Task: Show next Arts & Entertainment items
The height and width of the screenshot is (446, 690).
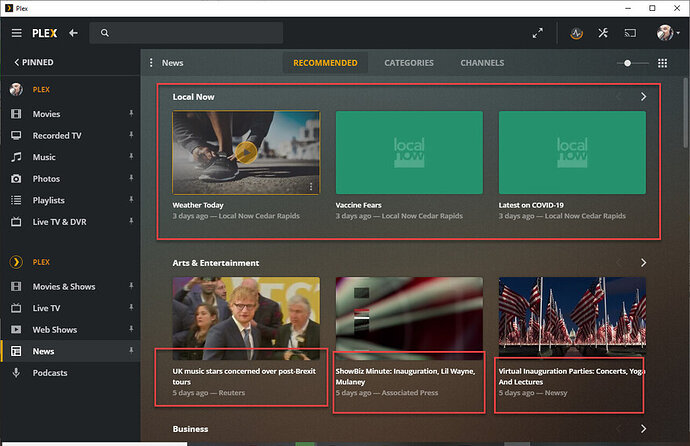Action: point(643,263)
